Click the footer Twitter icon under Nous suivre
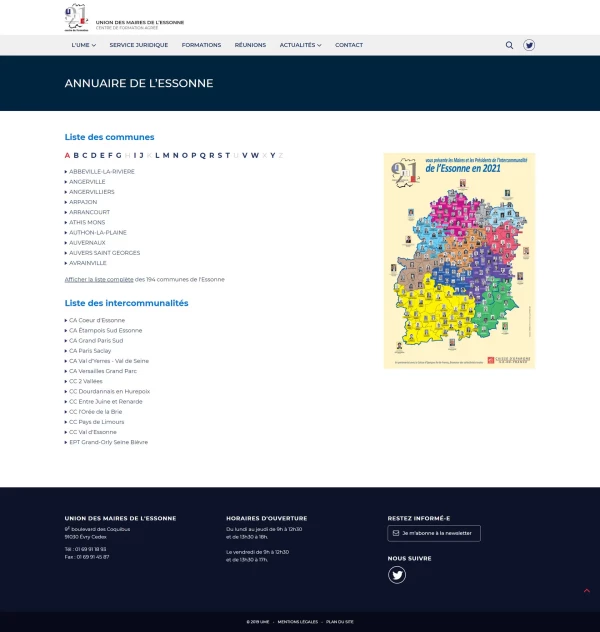This screenshot has width=600, height=632. click(397, 574)
